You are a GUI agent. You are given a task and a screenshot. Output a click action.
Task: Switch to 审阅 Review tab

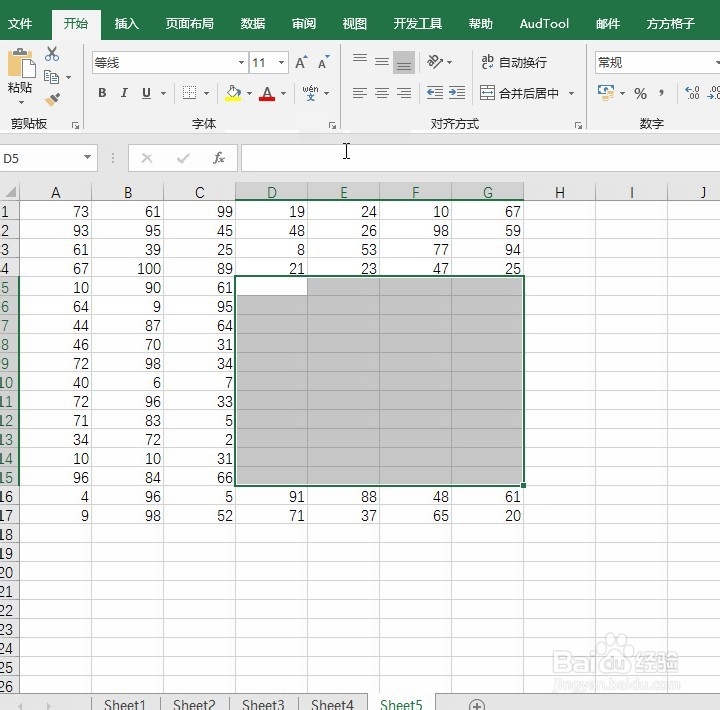coord(304,23)
